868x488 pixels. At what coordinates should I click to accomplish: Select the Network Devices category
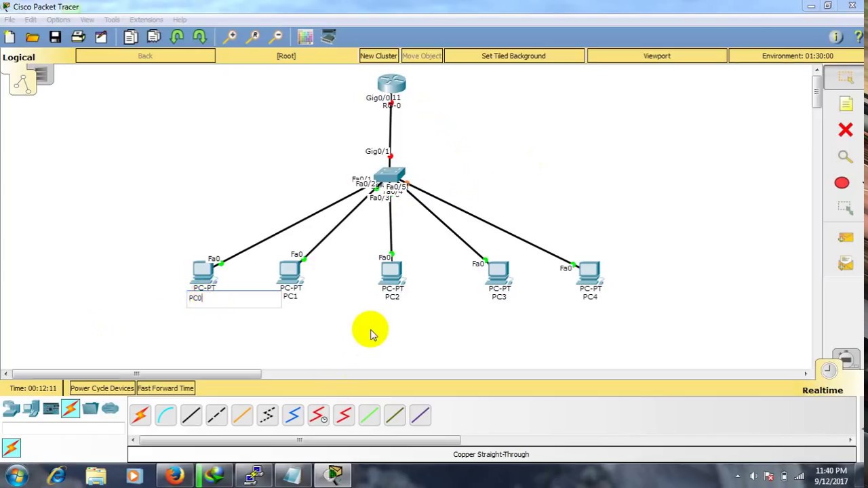pyautogui.click(x=11, y=409)
